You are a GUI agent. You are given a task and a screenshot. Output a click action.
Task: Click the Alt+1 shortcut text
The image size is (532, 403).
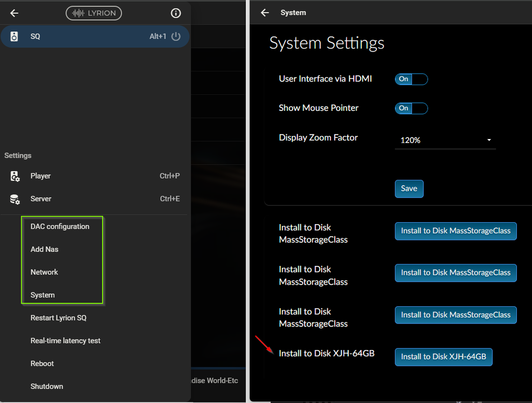pyautogui.click(x=158, y=36)
